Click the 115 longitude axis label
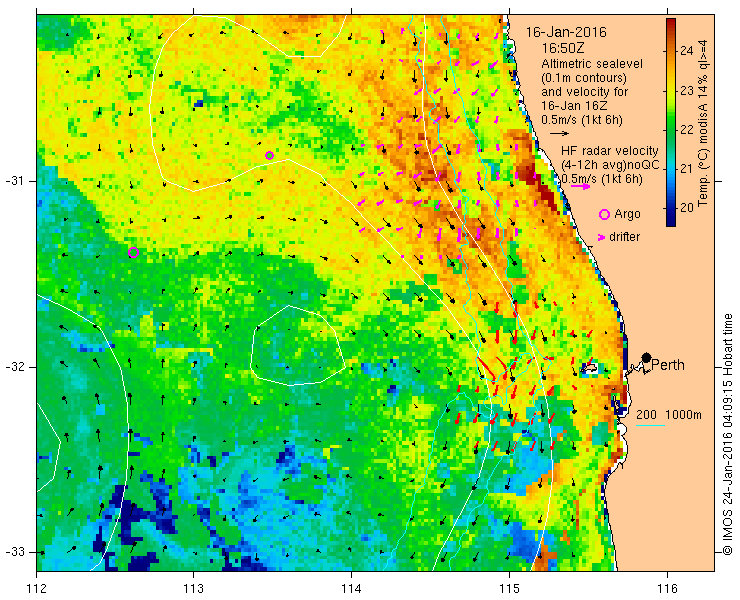 coord(509,589)
